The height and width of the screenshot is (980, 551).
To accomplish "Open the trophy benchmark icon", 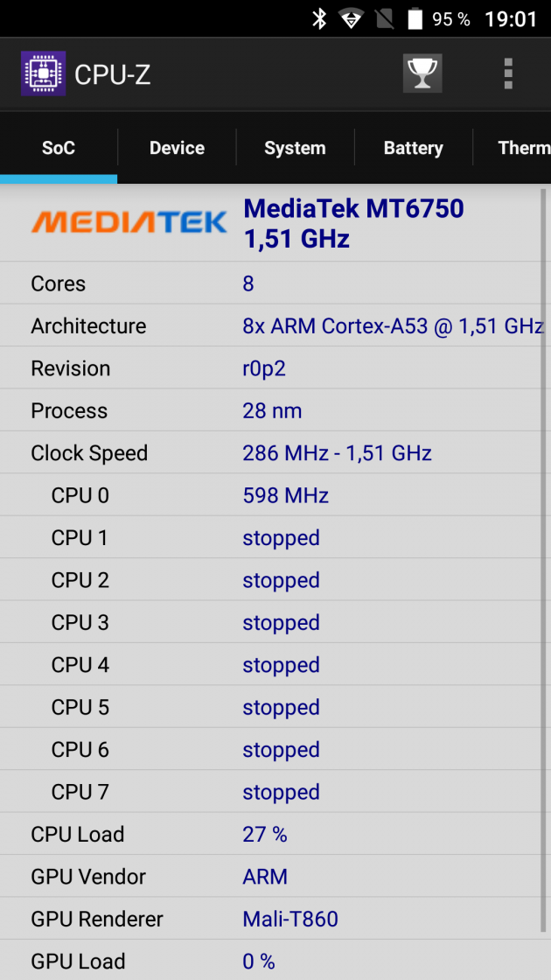I will [x=422, y=73].
